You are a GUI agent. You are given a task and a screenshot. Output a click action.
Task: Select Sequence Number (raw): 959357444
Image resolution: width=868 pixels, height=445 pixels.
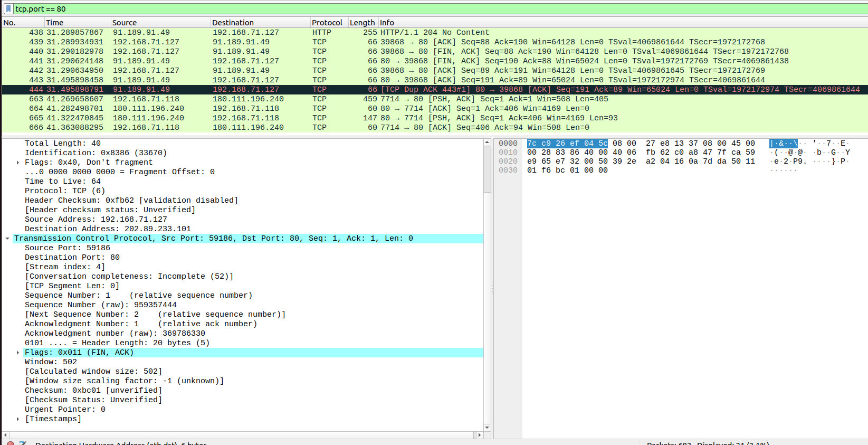(101, 305)
